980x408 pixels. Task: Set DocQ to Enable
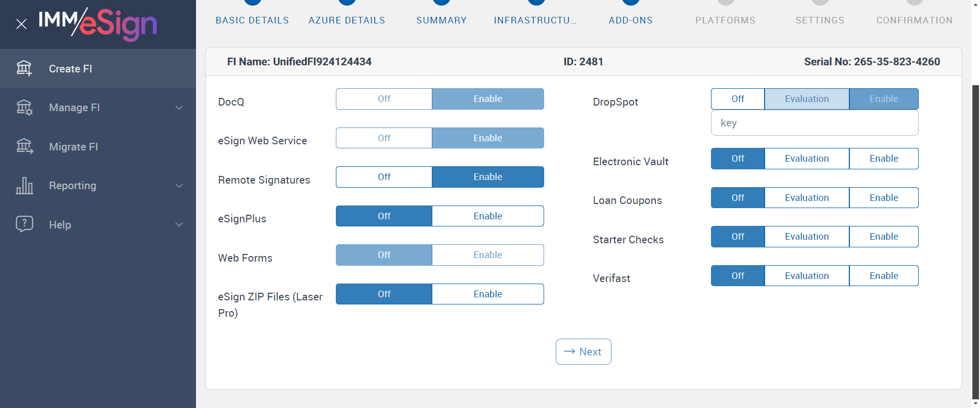point(488,99)
